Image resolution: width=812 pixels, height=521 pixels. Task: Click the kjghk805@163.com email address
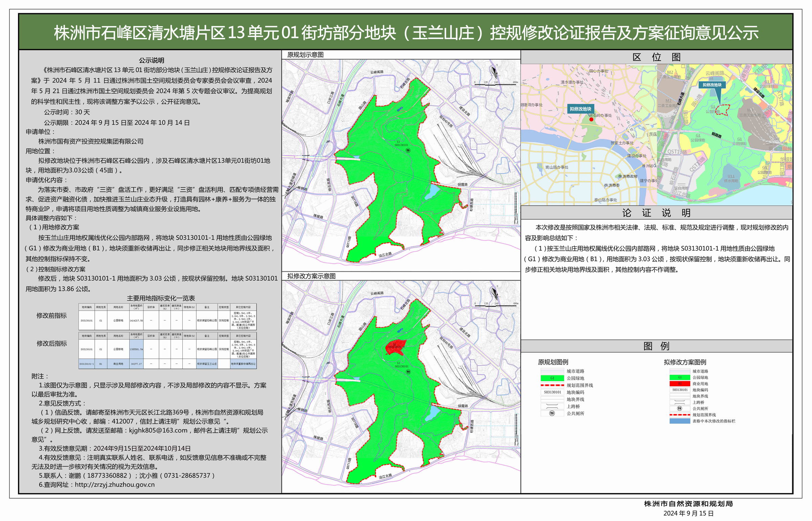coord(158,430)
